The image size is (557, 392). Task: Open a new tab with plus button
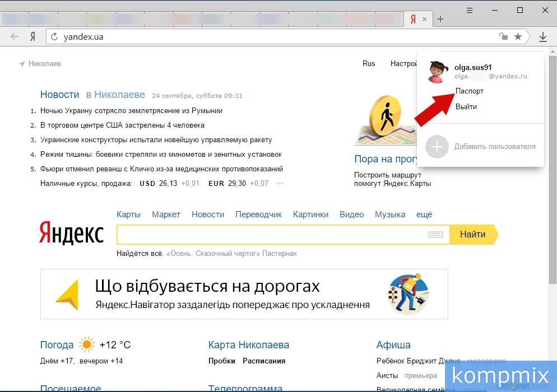[440, 19]
